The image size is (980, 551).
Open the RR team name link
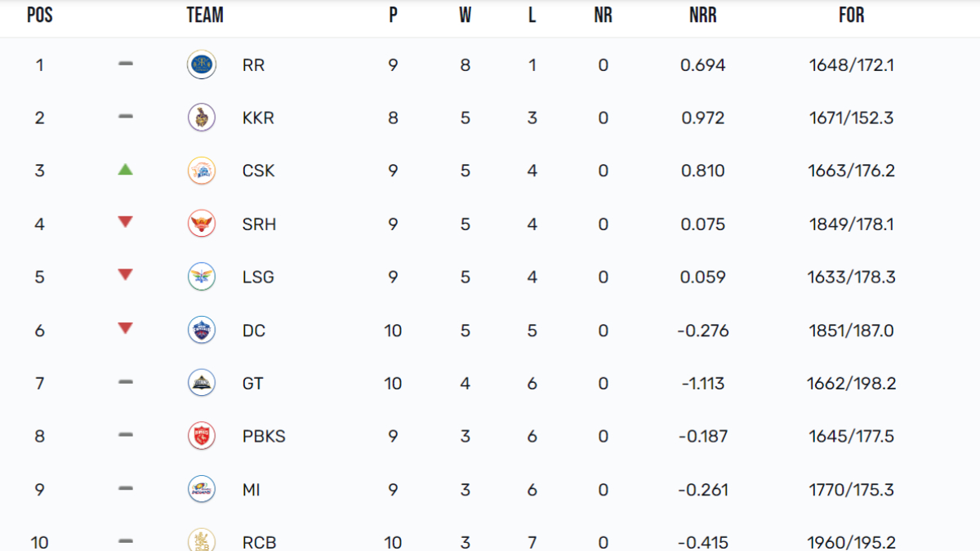click(253, 65)
